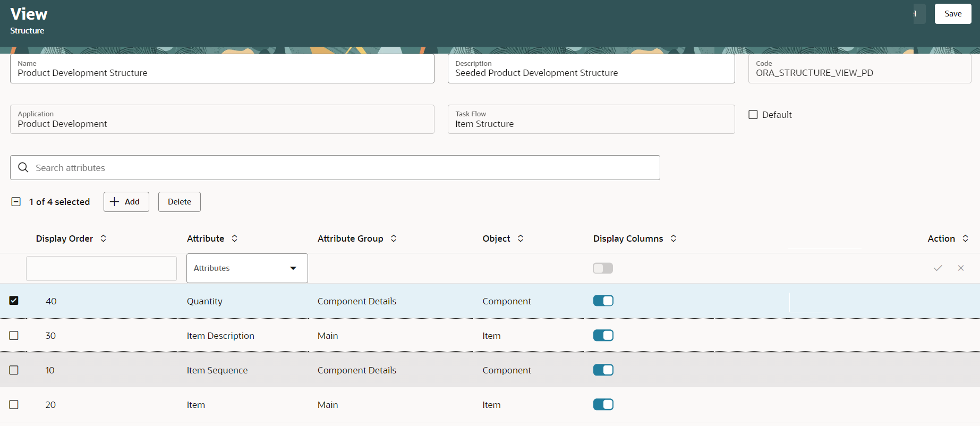Toggle Display Columns switch in new row
Image resolution: width=980 pixels, height=426 pixels.
click(x=603, y=268)
